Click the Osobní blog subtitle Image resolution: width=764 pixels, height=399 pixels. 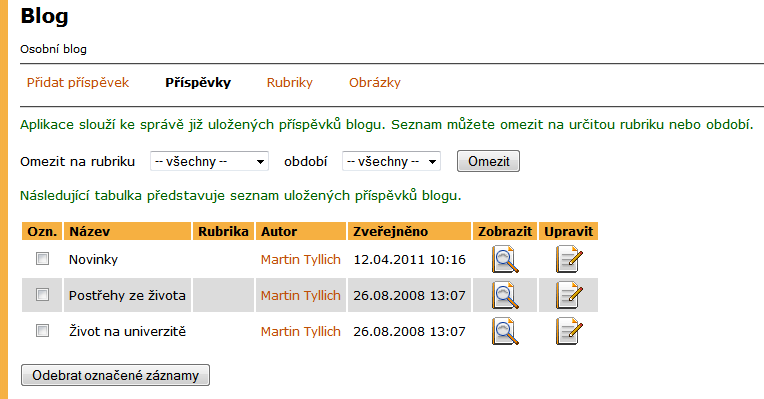coord(53,49)
